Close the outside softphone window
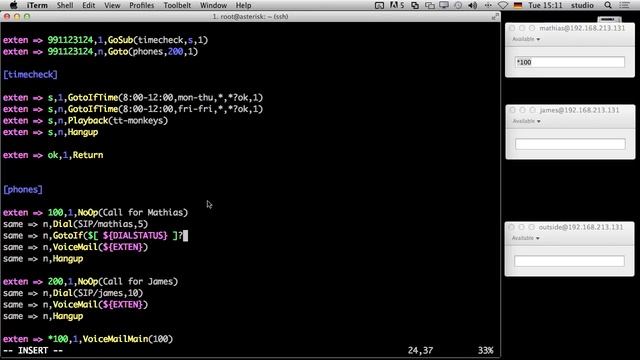The height and width of the screenshot is (360, 640). pos(511,227)
